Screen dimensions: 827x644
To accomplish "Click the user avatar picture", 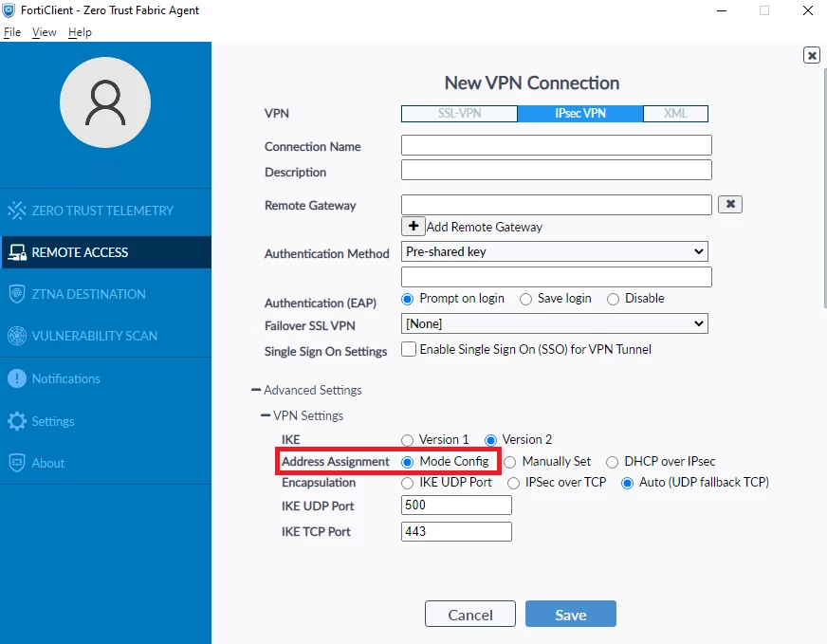I will tap(105, 102).
